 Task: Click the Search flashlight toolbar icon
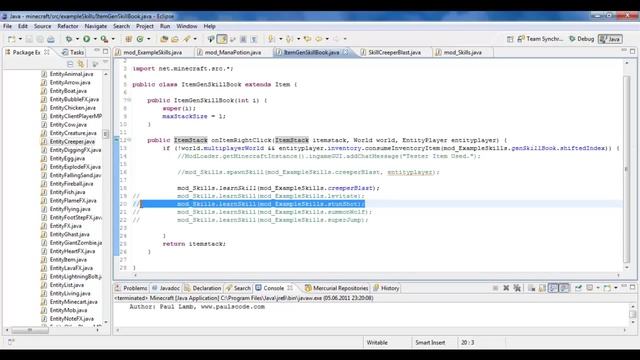click(x=187, y=39)
